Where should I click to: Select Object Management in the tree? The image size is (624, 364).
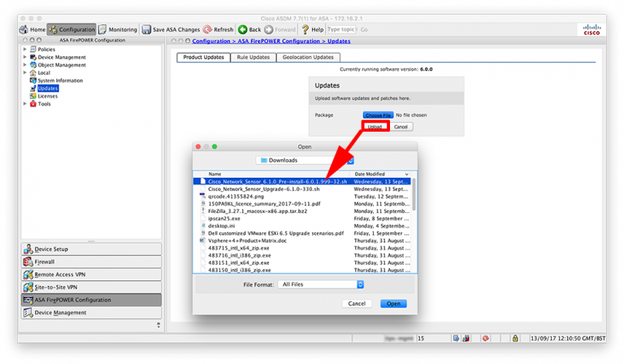tap(62, 65)
